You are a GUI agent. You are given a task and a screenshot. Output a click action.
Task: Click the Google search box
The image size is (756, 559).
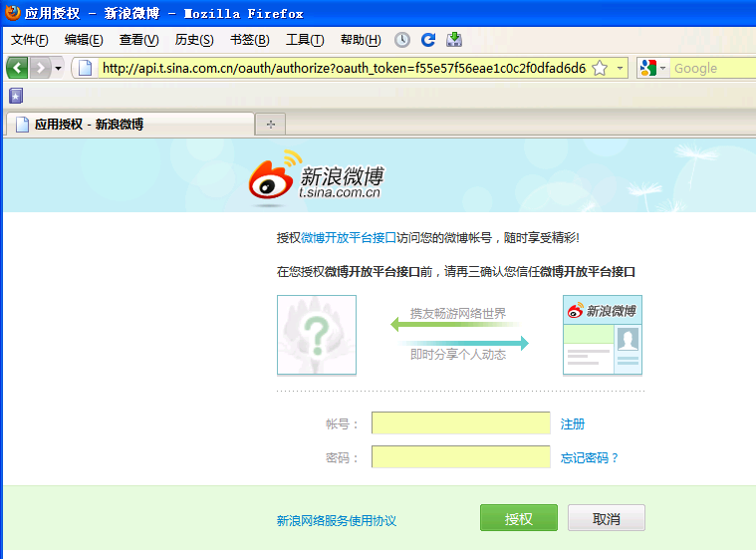pyautogui.click(x=713, y=68)
